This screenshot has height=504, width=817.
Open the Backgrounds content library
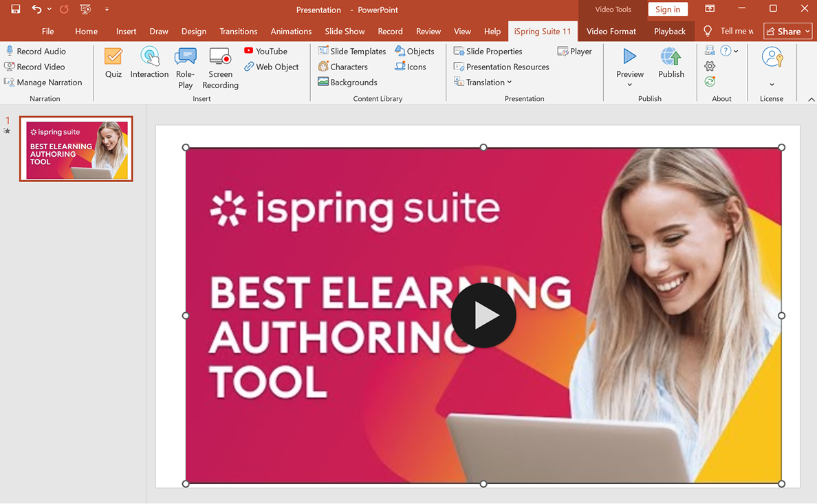(348, 81)
